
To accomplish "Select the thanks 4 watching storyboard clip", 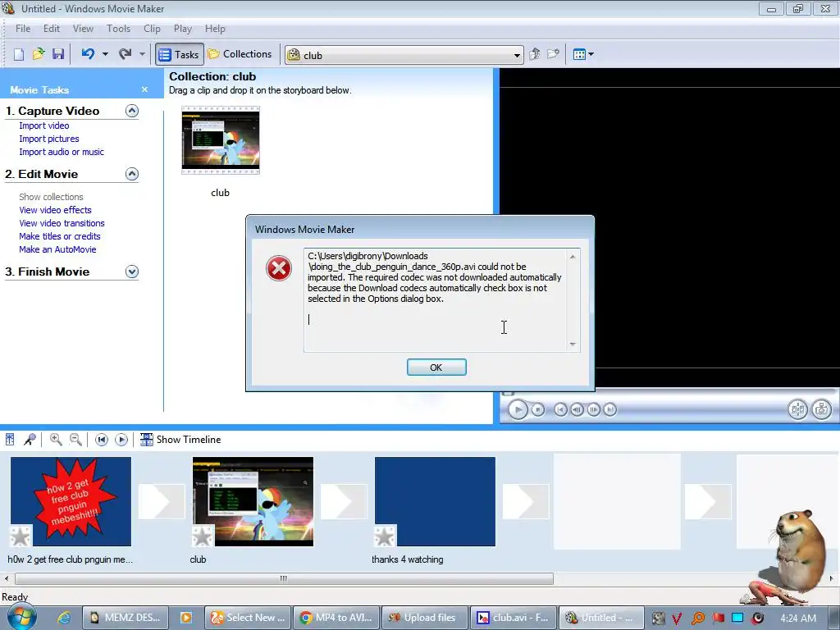I will click(x=435, y=501).
